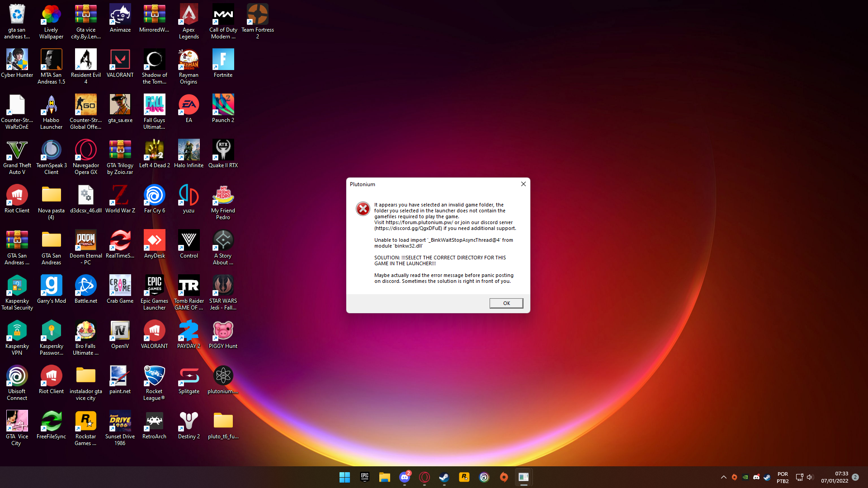Image resolution: width=868 pixels, height=488 pixels.
Task: Select the gta_sa.exe file icon
Action: coord(120,108)
